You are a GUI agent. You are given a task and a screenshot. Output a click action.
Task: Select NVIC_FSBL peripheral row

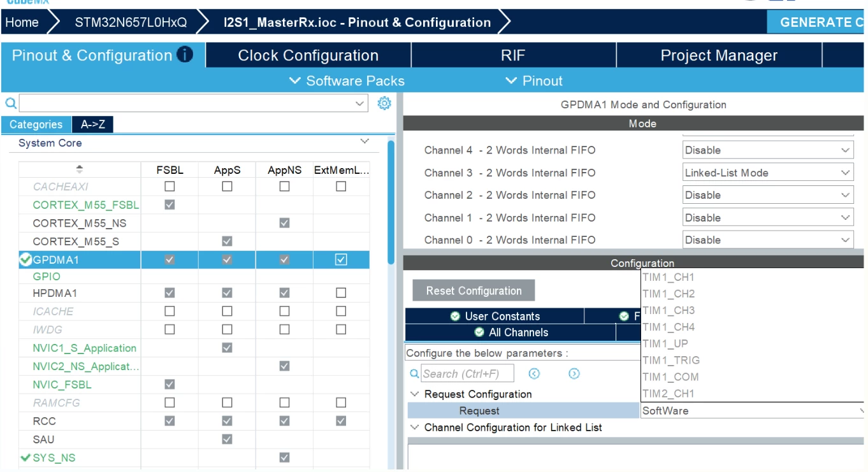point(194,385)
